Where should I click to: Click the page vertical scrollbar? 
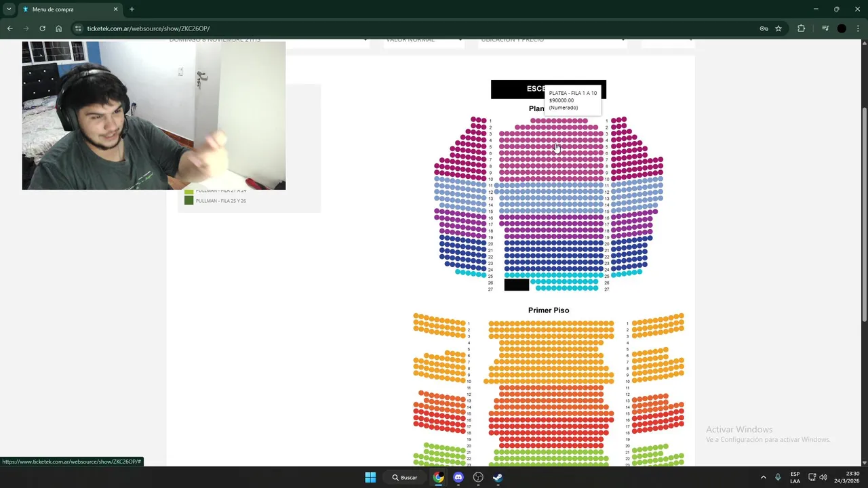pyautogui.click(x=864, y=216)
